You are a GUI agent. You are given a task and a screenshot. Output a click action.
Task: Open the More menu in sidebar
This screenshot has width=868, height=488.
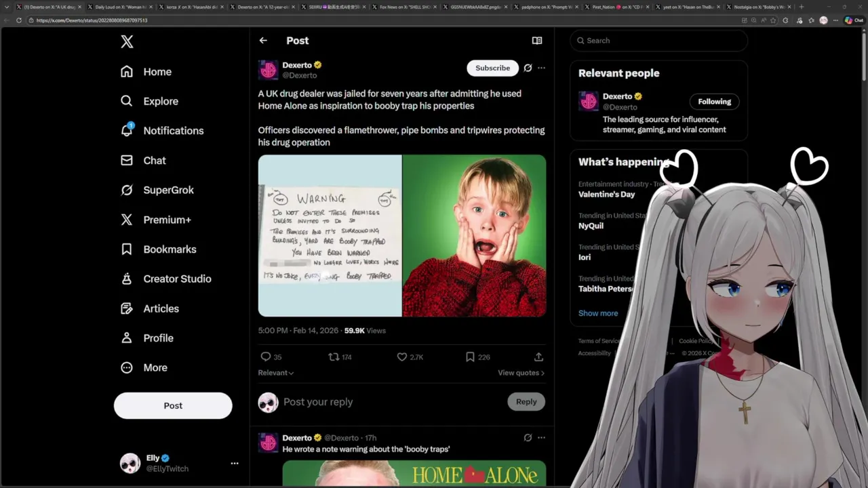click(x=144, y=367)
